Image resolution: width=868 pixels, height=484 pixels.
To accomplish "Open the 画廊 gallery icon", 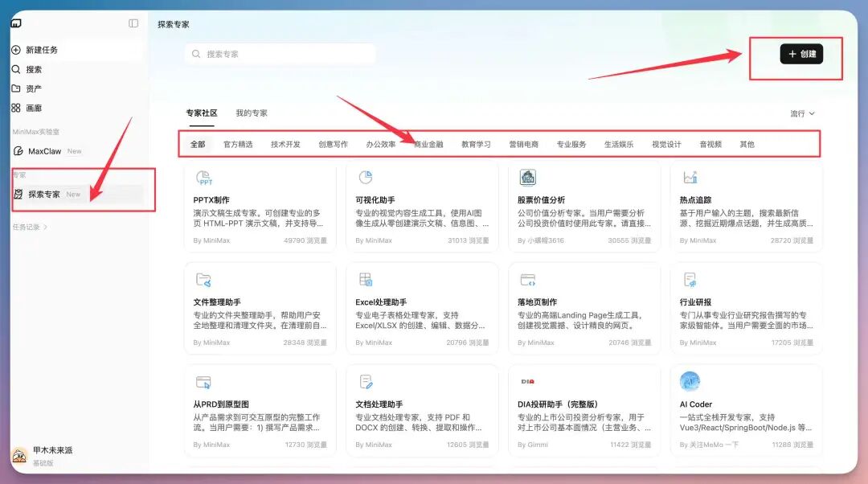I will (x=17, y=108).
